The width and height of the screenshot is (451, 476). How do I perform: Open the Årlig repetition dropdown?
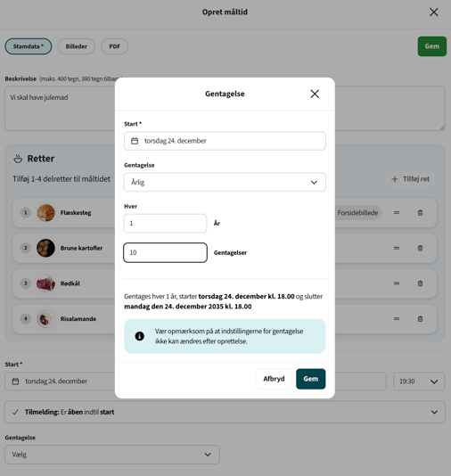point(225,182)
